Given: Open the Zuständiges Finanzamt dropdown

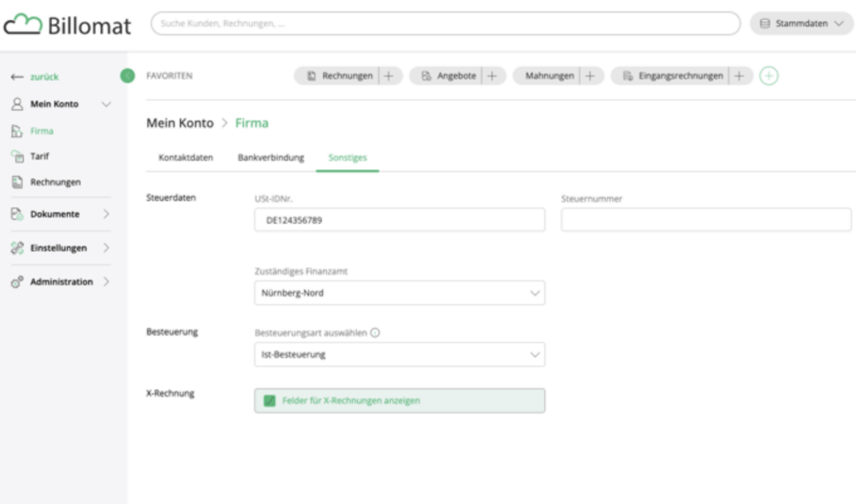Looking at the screenshot, I should pos(399,293).
